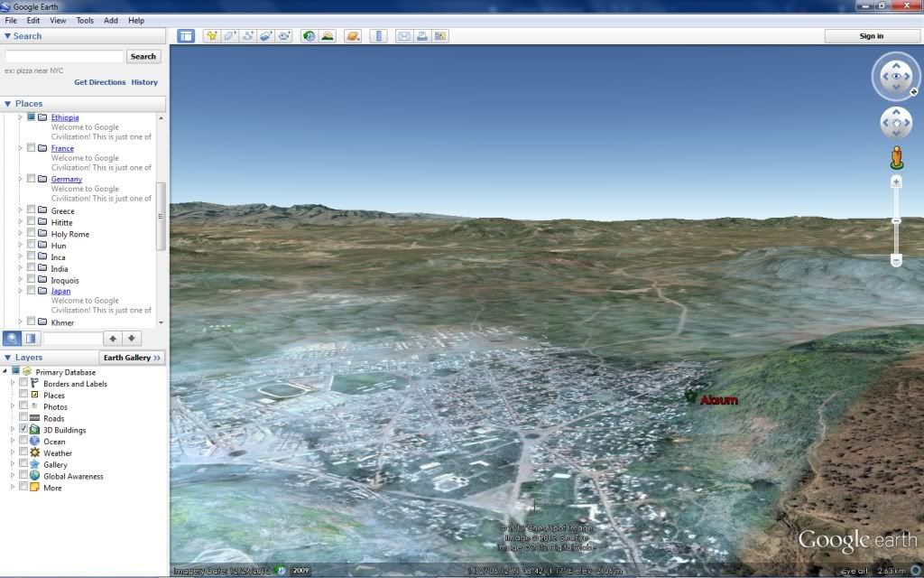Toggle the places panel view button
The width and height of the screenshot is (924, 578).
(31, 339)
